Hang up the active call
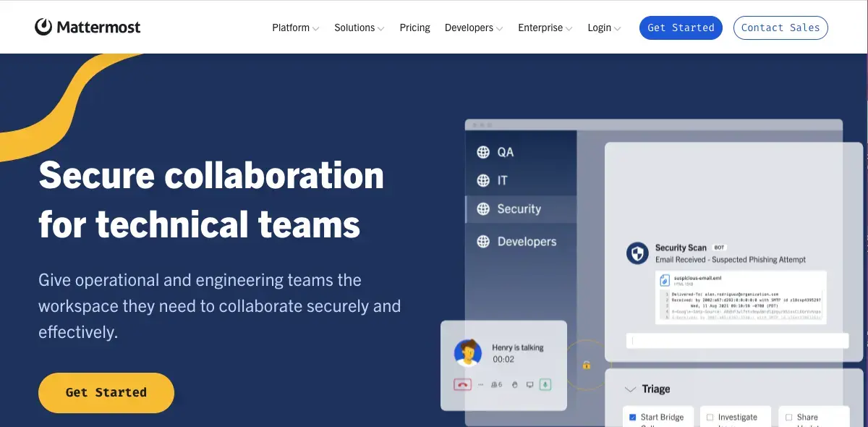This screenshot has height=427, width=868. 463,384
